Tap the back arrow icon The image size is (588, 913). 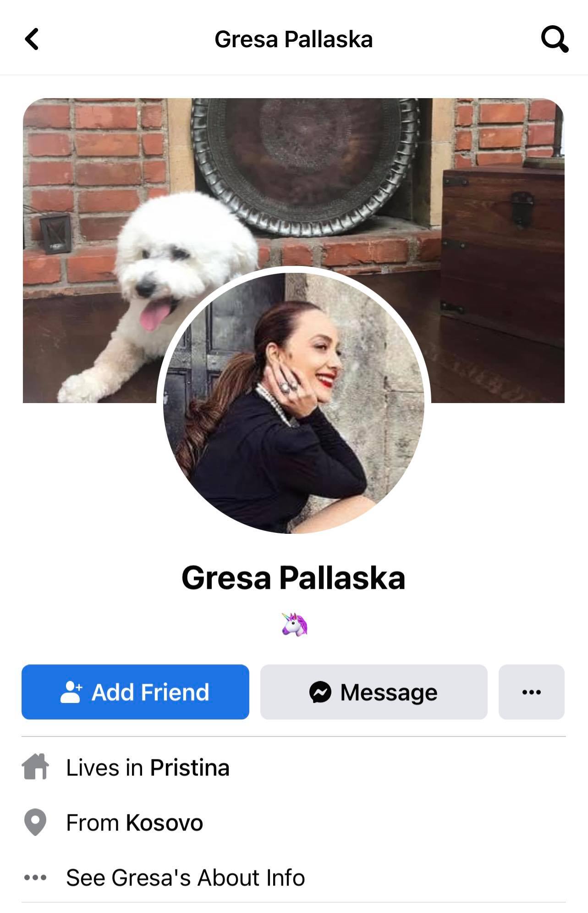click(x=32, y=39)
